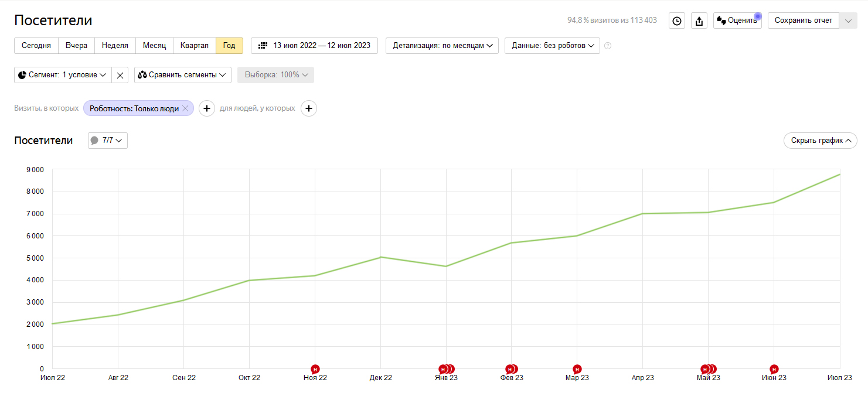Click the Дек 22 axis label
The width and height of the screenshot is (868, 410).
(x=381, y=378)
